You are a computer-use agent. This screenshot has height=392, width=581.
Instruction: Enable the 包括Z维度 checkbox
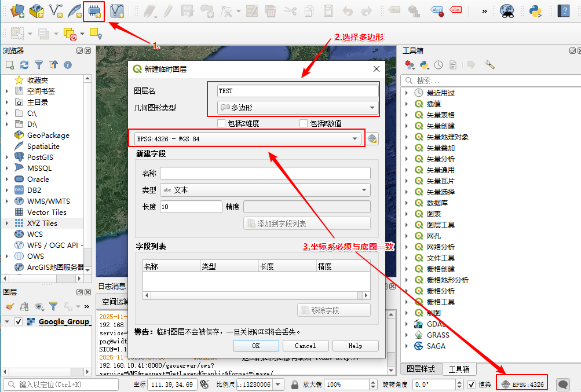(221, 123)
